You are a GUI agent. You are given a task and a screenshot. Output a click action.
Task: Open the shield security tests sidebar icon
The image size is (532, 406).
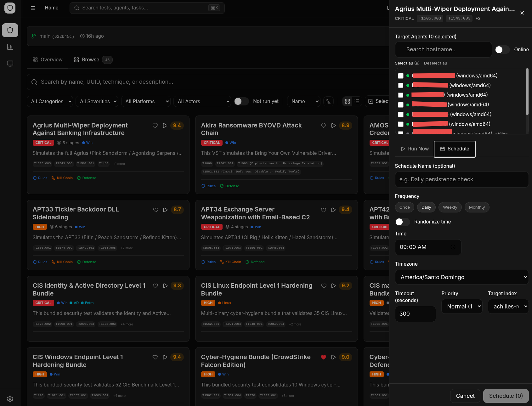(x=10, y=30)
